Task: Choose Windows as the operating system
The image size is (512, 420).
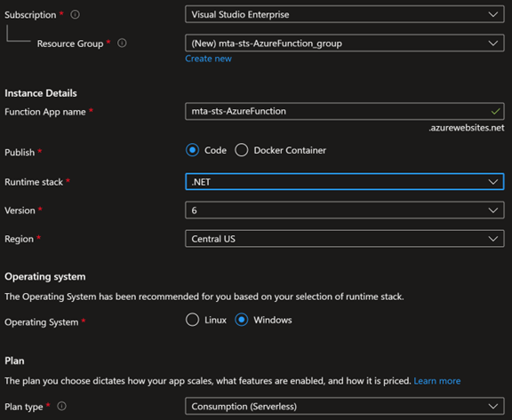Action: click(241, 320)
